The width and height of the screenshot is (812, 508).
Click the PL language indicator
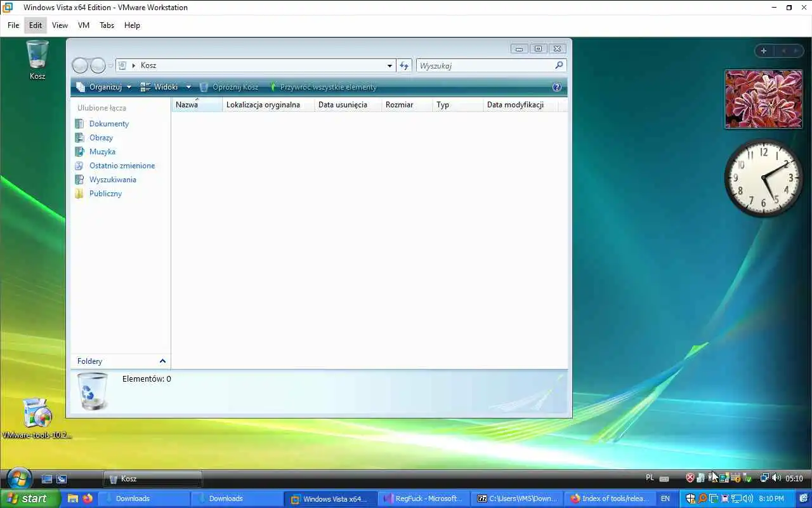[x=650, y=478]
